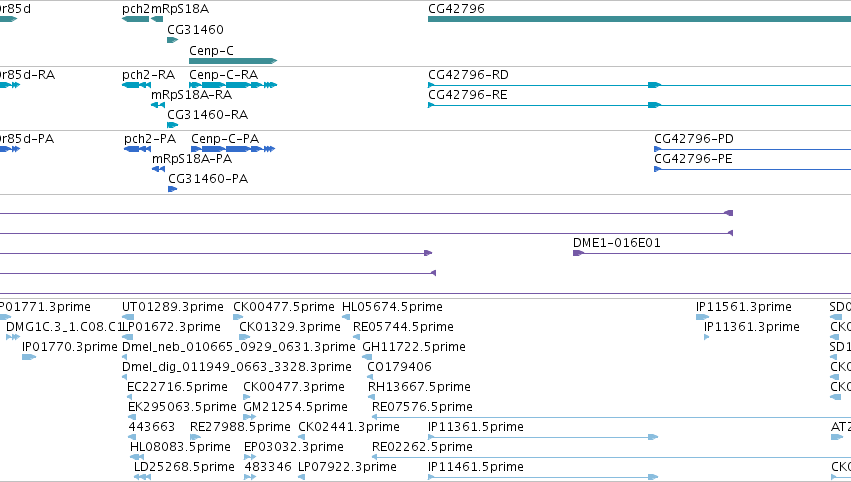Select the CK00477.5prime EST label
The width and height of the screenshot is (851, 482).
(x=284, y=307)
